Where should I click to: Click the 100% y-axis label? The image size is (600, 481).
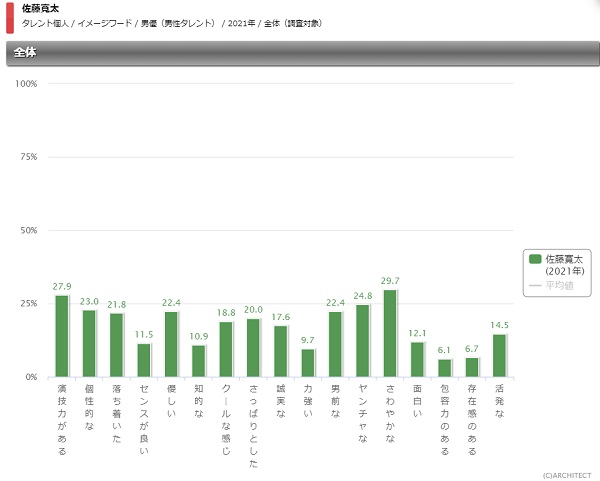pyautogui.click(x=27, y=84)
